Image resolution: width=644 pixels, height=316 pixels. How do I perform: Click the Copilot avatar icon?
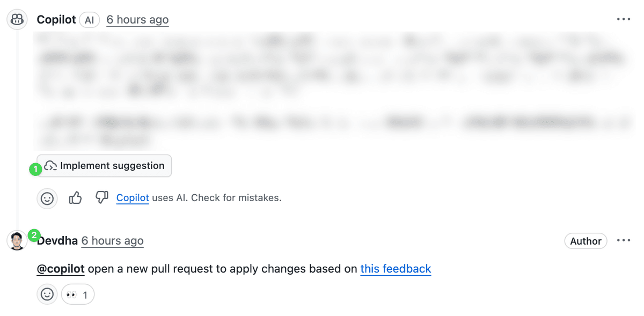17,20
